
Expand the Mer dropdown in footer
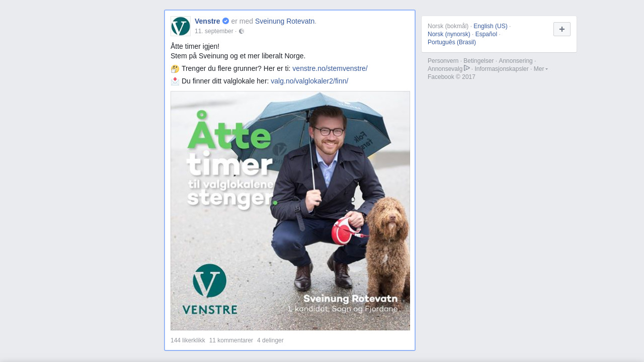tap(540, 69)
